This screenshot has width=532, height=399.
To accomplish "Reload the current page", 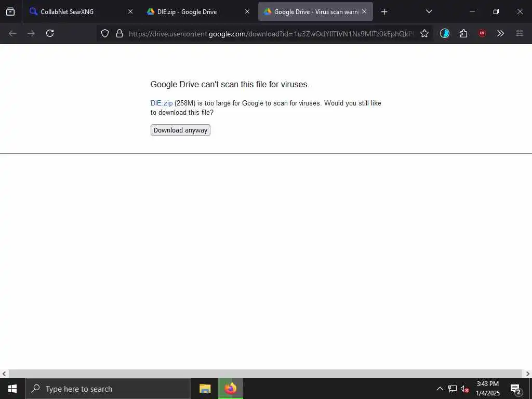I will [50, 33].
